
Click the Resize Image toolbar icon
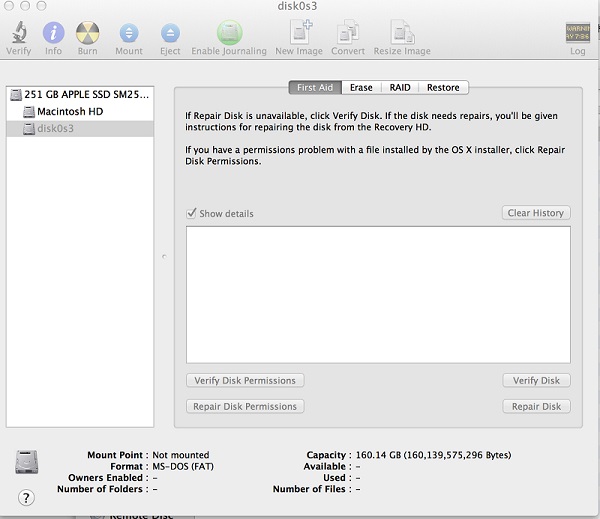(402, 32)
